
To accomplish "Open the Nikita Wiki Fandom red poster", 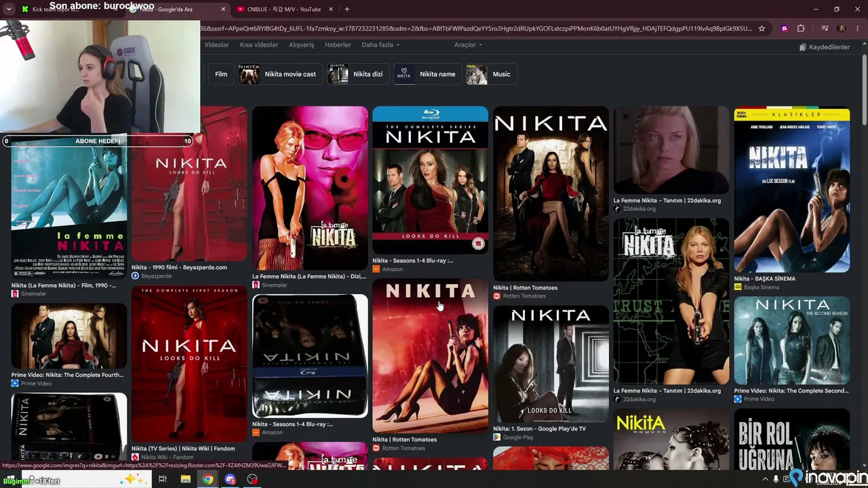I will tap(189, 363).
